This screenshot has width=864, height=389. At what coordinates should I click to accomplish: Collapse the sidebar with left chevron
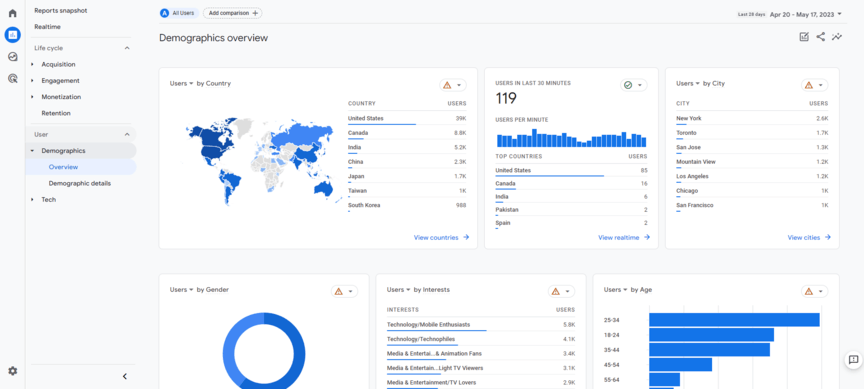pyautogui.click(x=125, y=376)
